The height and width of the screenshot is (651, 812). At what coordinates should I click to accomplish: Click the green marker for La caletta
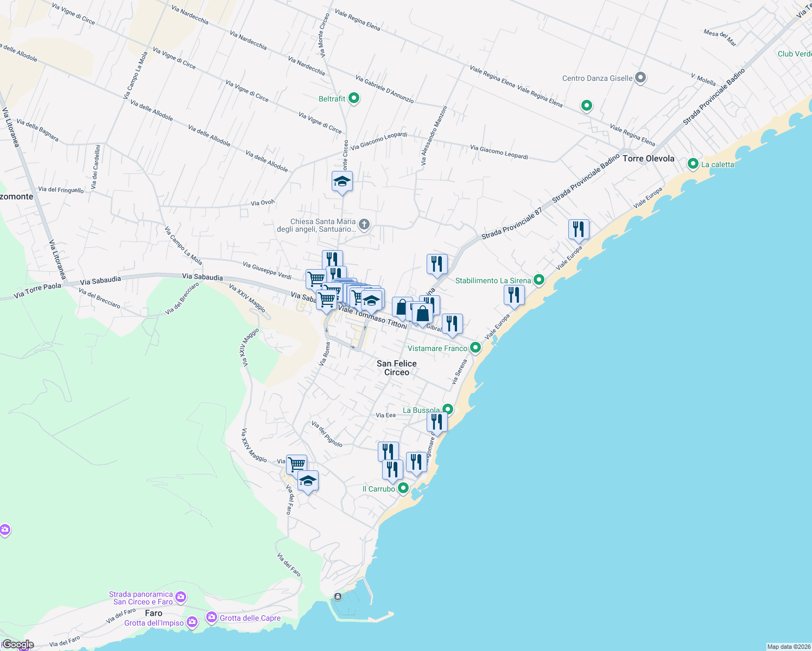tap(693, 164)
